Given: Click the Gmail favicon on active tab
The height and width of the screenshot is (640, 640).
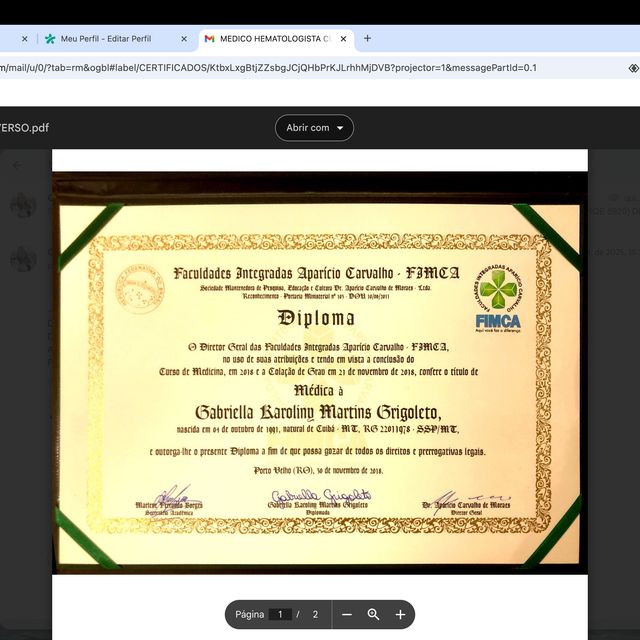Looking at the screenshot, I should coord(209,39).
